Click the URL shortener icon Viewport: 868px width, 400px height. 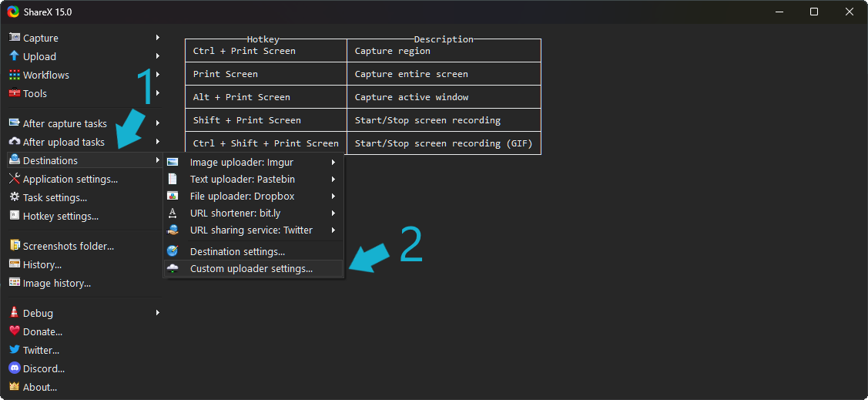pos(173,213)
